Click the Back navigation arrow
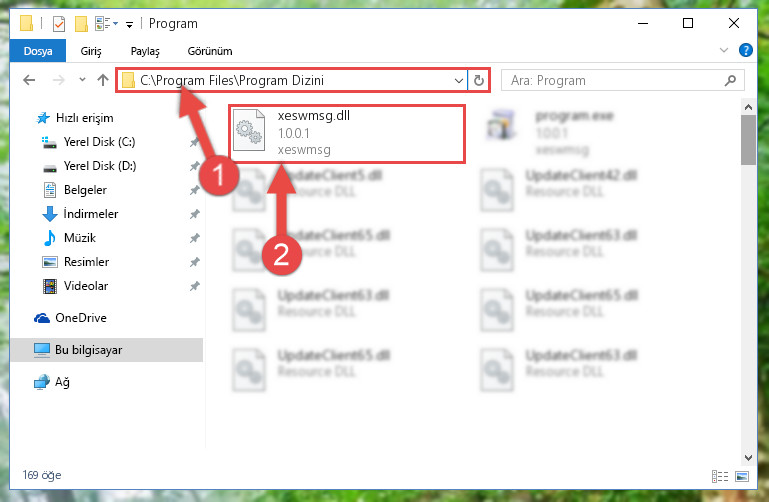The width and height of the screenshot is (769, 502). pyautogui.click(x=29, y=80)
